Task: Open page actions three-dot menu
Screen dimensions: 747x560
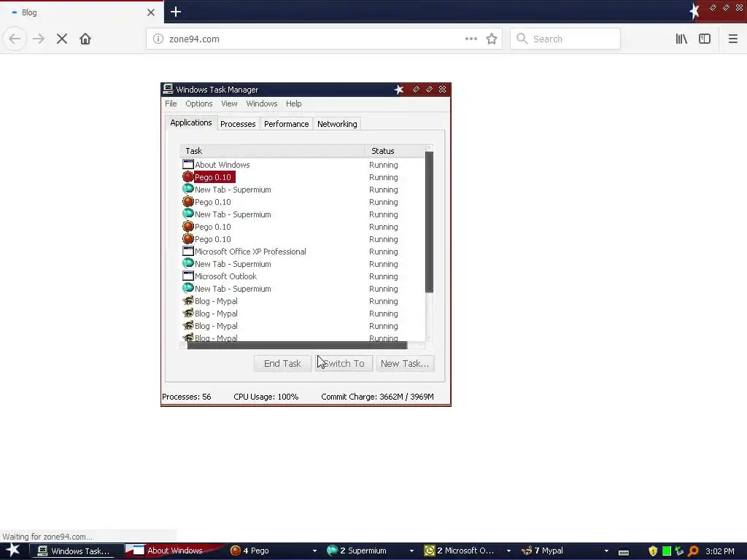Action: point(471,39)
